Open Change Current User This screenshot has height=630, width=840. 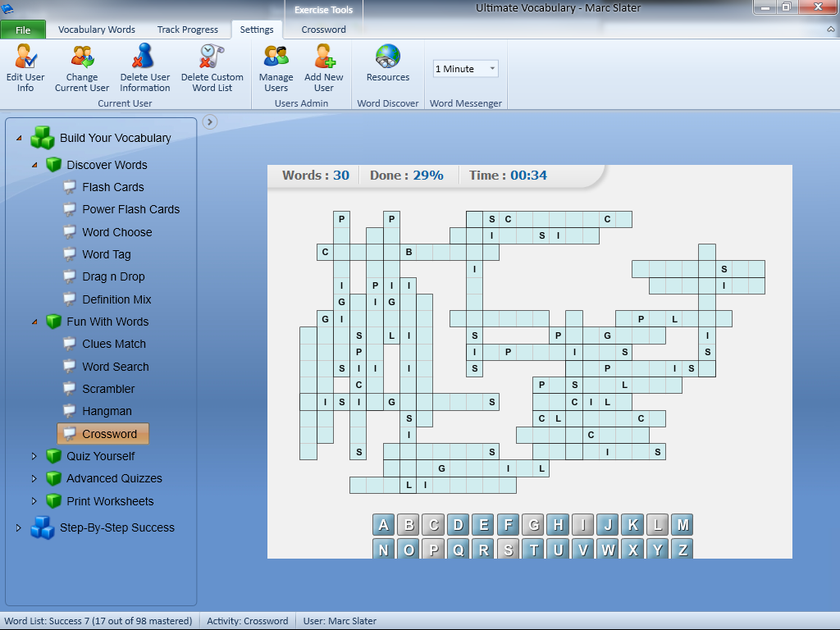pos(82,57)
